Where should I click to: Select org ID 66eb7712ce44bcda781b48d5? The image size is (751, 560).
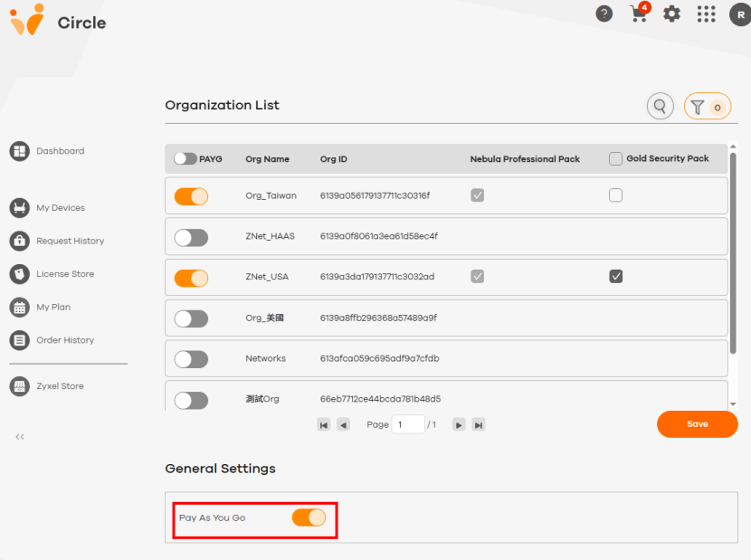[x=380, y=399]
